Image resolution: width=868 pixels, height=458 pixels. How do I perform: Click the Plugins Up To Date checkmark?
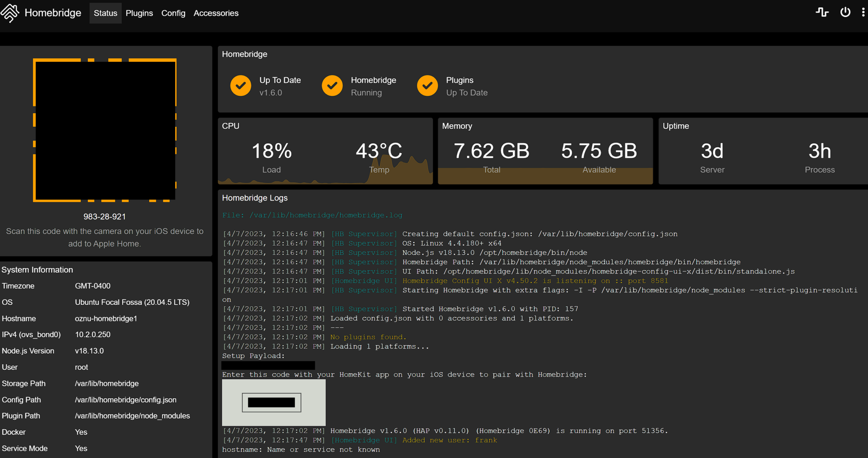coord(427,86)
